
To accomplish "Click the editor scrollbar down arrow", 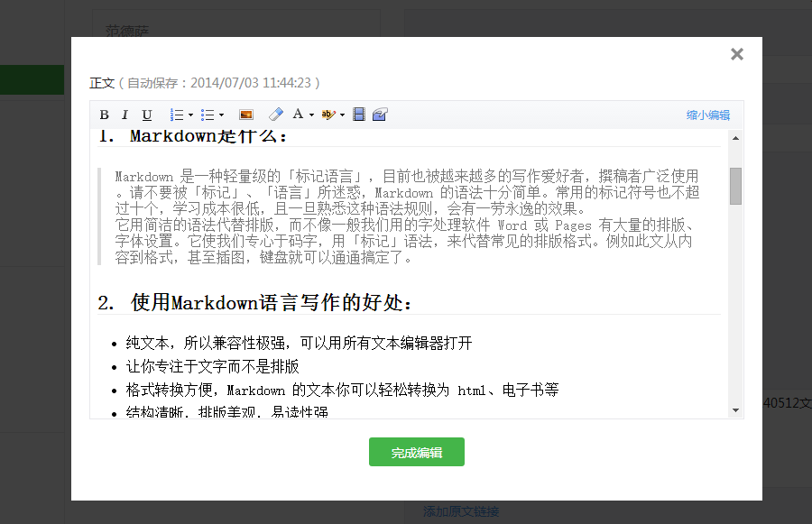I will tap(735, 410).
